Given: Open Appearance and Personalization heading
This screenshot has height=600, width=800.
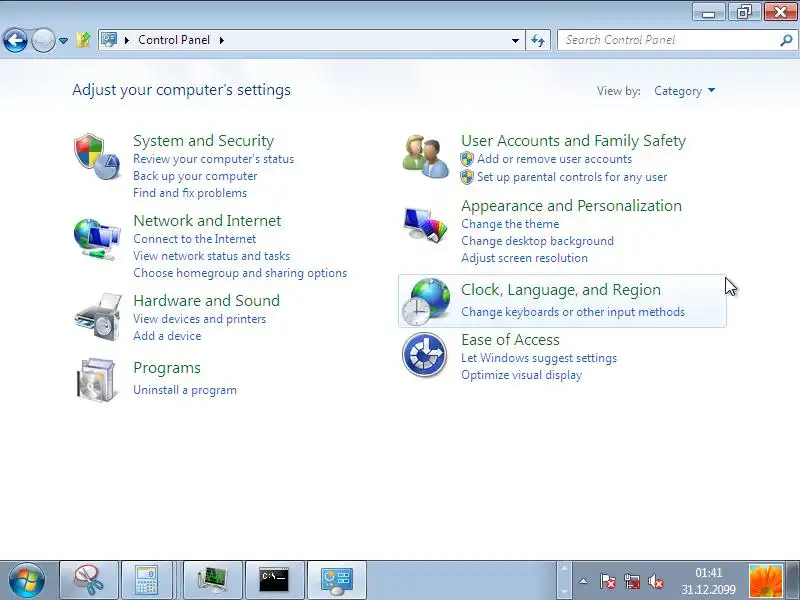Looking at the screenshot, I should pyautogui.click(x=571, y=205).
